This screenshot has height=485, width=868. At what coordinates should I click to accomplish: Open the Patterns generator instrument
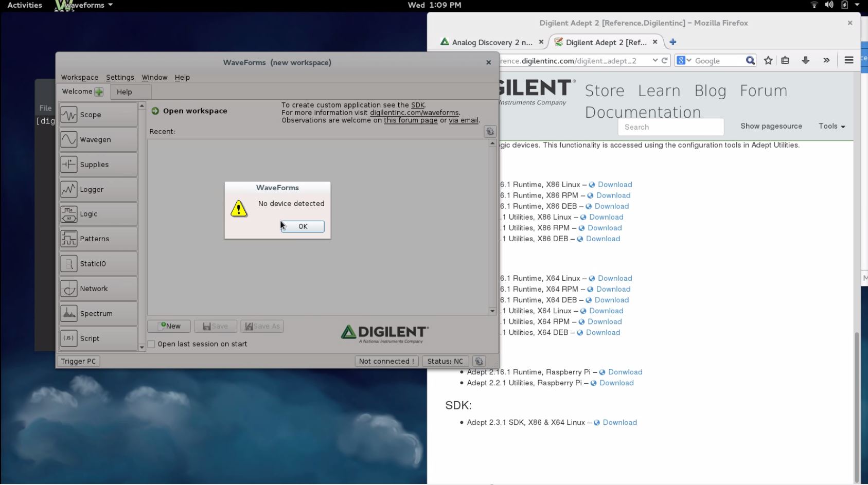(x=98, y=239)
